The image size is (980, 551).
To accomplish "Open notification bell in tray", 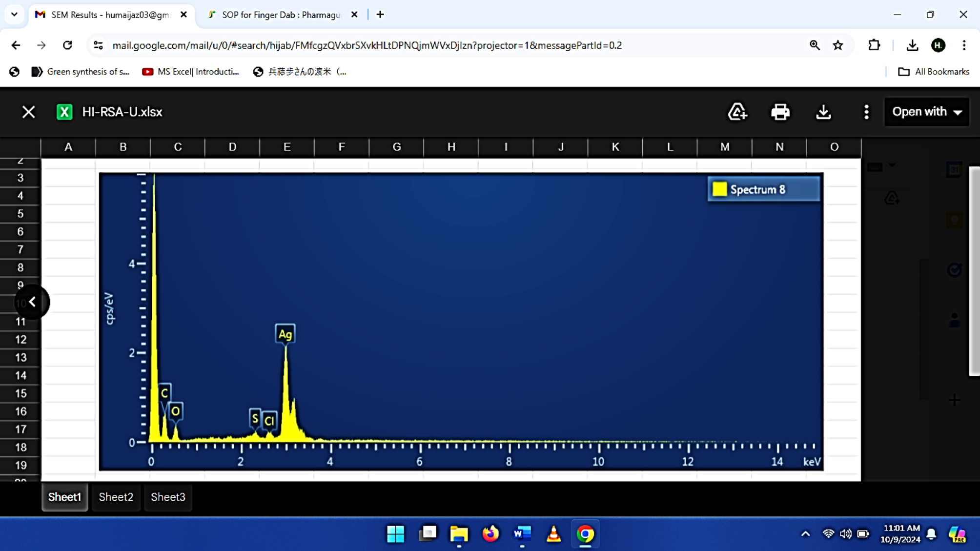I will (x=931, y=534).
